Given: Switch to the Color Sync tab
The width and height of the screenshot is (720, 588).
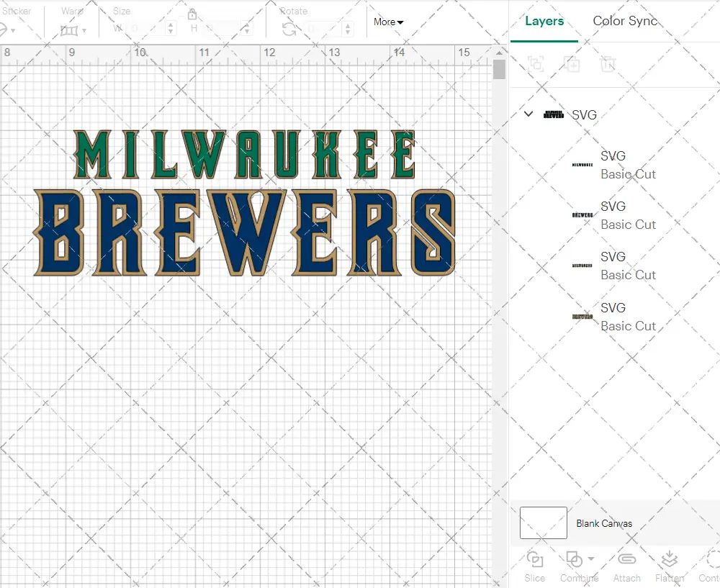Looking at the screenshot, I should (625, 21).
